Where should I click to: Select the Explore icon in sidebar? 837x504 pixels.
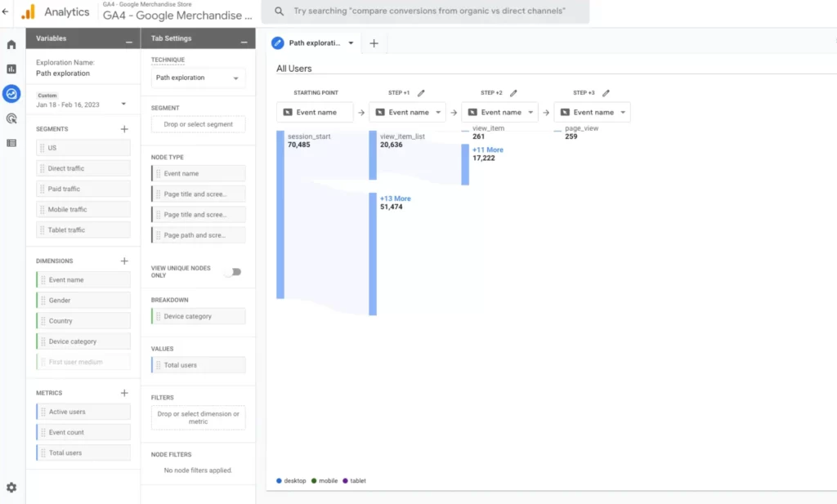[11, 94]
